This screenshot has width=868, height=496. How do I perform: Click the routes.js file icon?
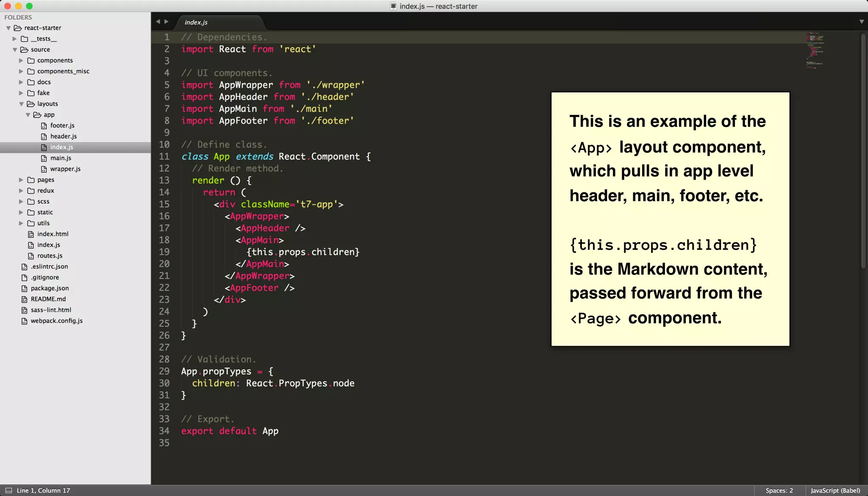[31, 256]
